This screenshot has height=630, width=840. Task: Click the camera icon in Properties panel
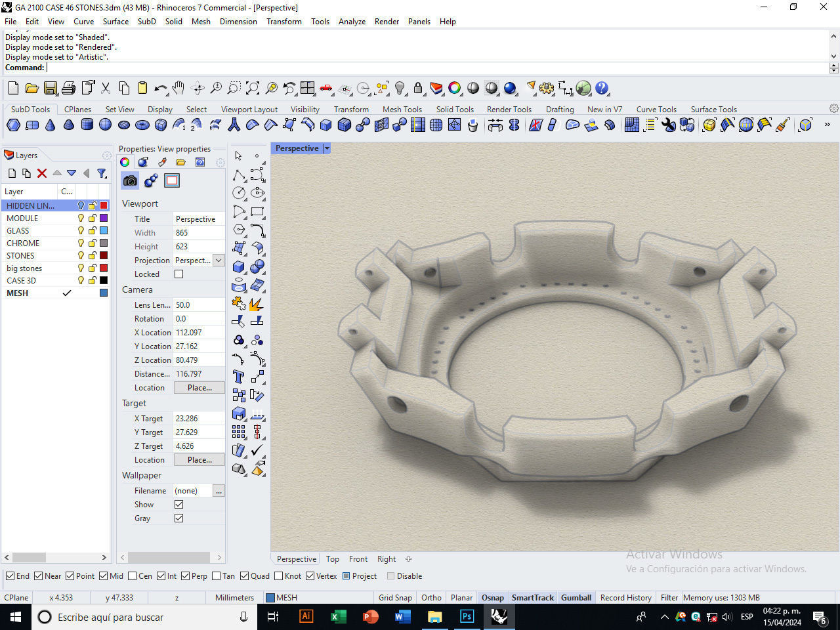[x=130, y=180]
